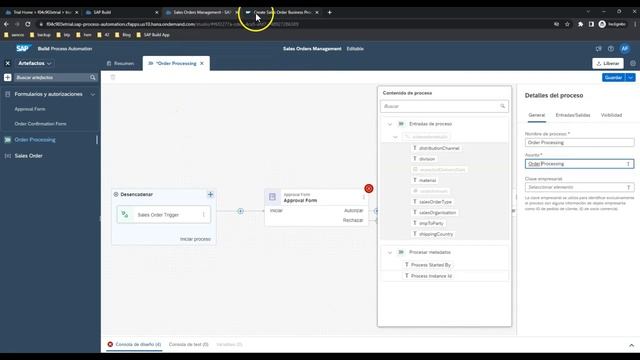Open Approval Form in artifacts list

(30, 109)
